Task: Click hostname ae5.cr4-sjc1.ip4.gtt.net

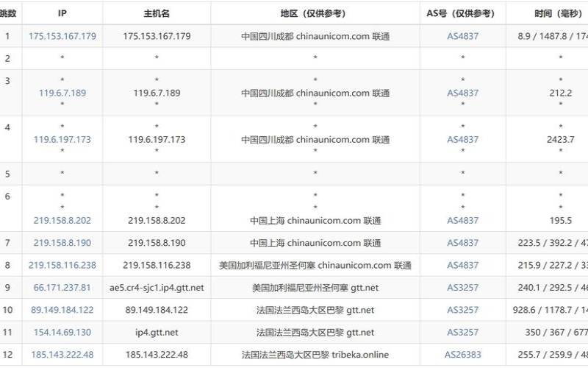Action: click(x=157, y=288)
